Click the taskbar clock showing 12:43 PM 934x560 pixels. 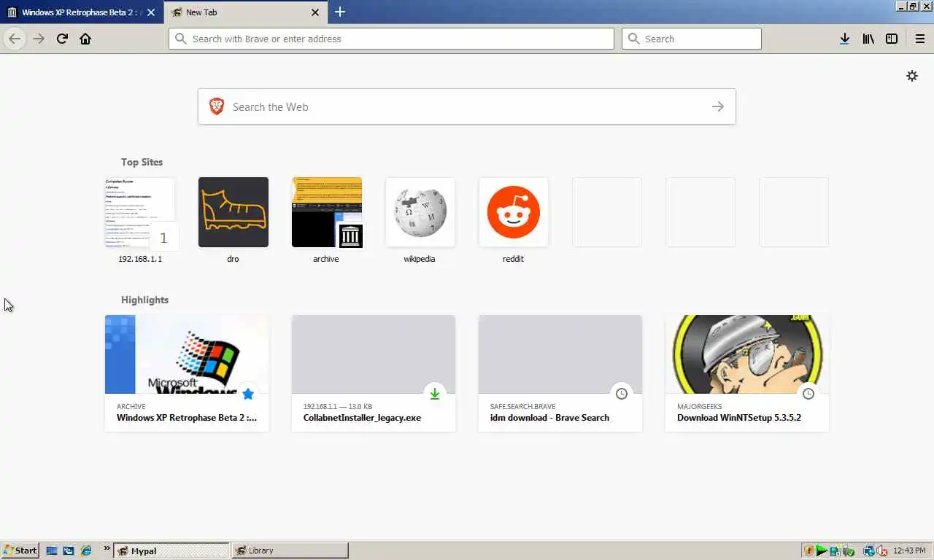[x=909, y=551]
